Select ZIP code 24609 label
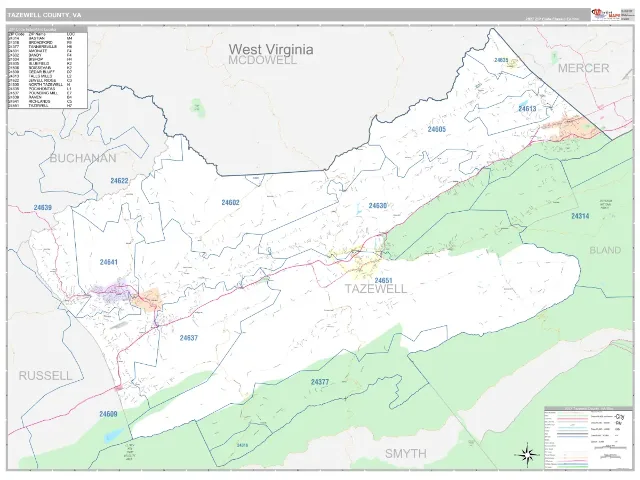The width and height of the screenshot is (640, 480). click(108, 414)
